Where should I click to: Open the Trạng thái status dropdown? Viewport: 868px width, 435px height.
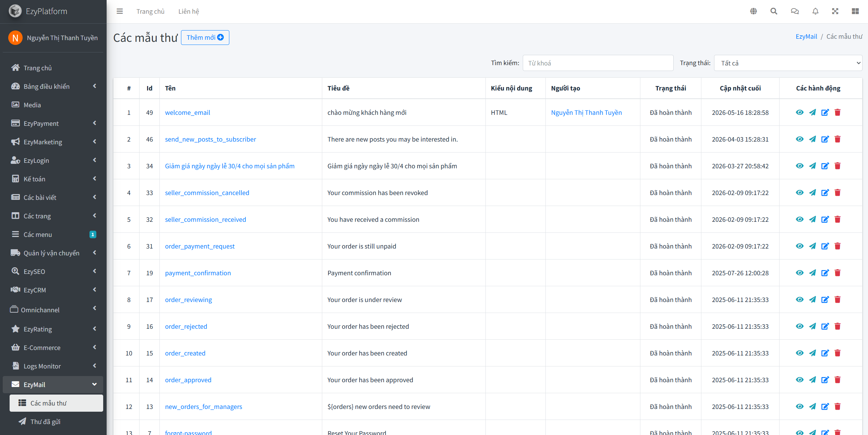coord(788,63)
